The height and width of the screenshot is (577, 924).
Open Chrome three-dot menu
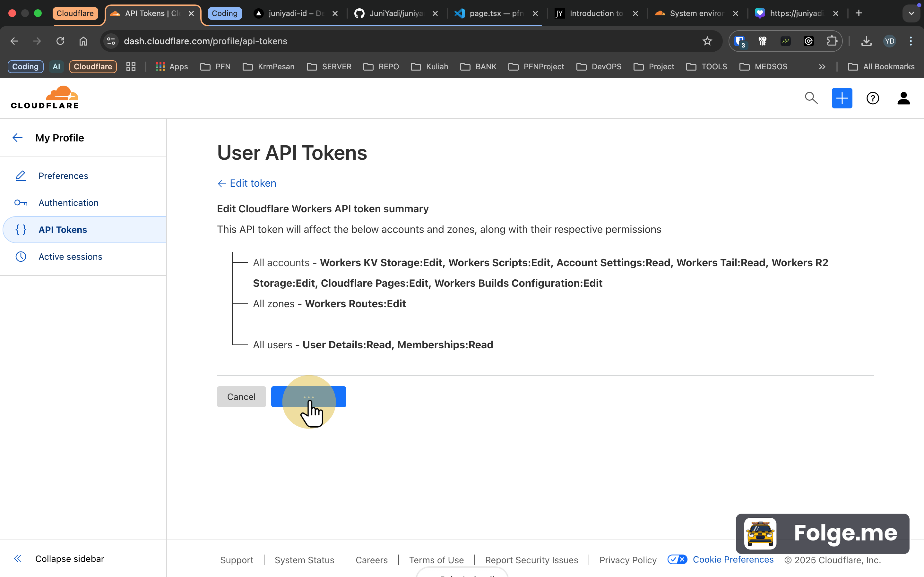pos(911,41)
